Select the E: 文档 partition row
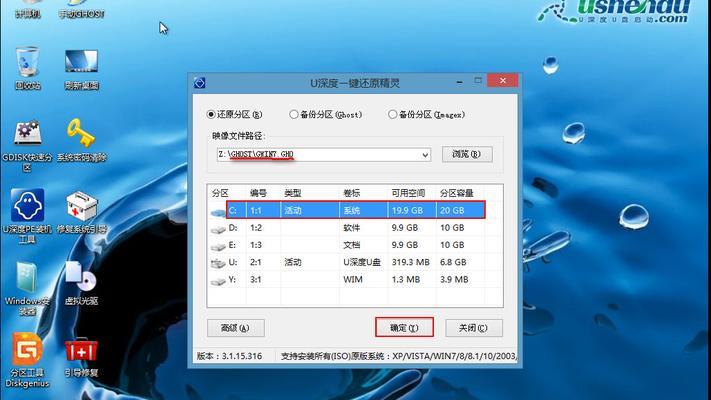The width and height of the screenshot is (711, 400). tap(356, 245)
